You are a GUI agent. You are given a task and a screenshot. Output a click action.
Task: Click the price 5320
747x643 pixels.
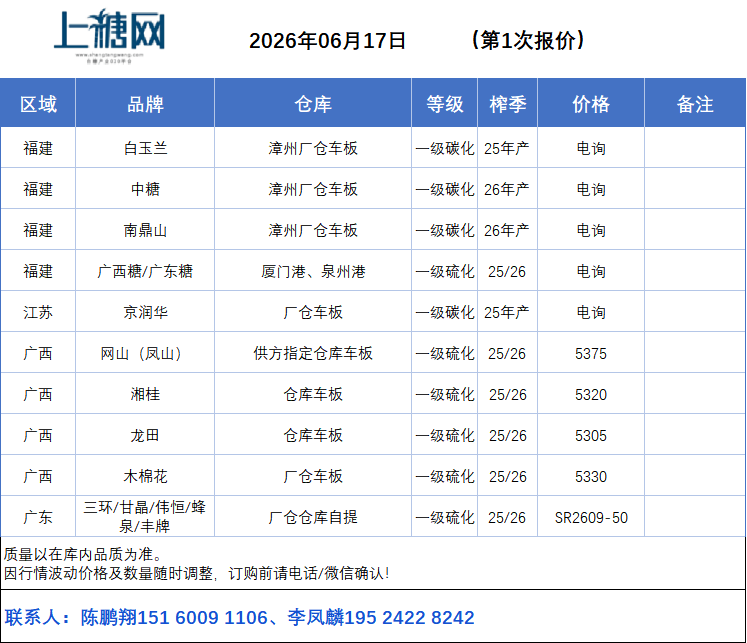click(x=591, y=394)
